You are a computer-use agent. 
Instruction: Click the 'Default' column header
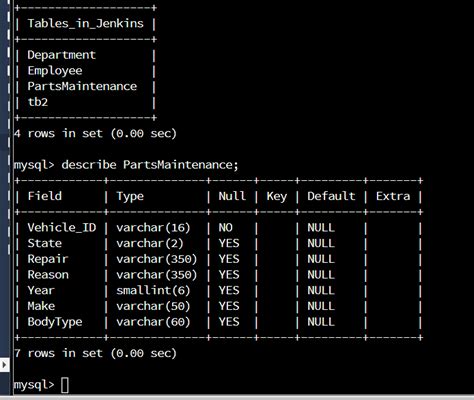(x=331, y=196)
